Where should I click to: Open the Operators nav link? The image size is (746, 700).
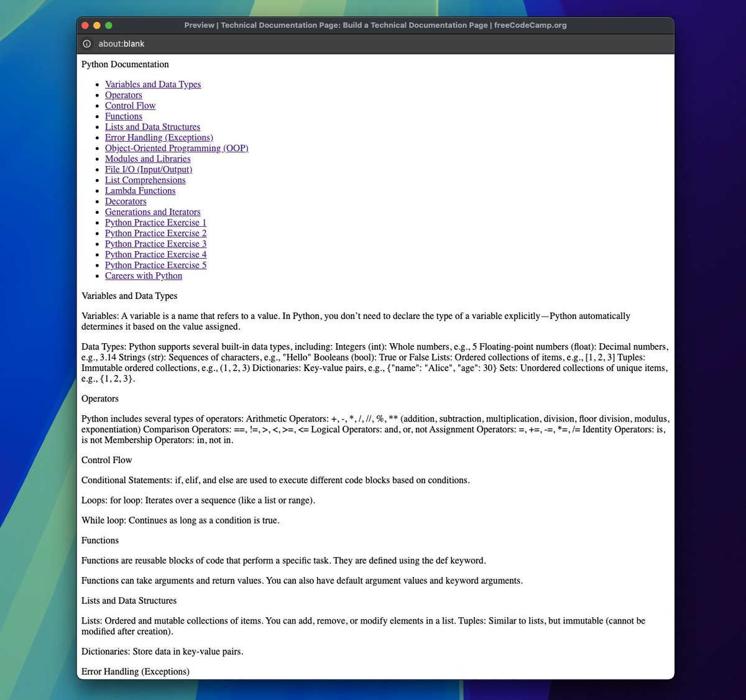pyautogui.click(x=124, y=95)
